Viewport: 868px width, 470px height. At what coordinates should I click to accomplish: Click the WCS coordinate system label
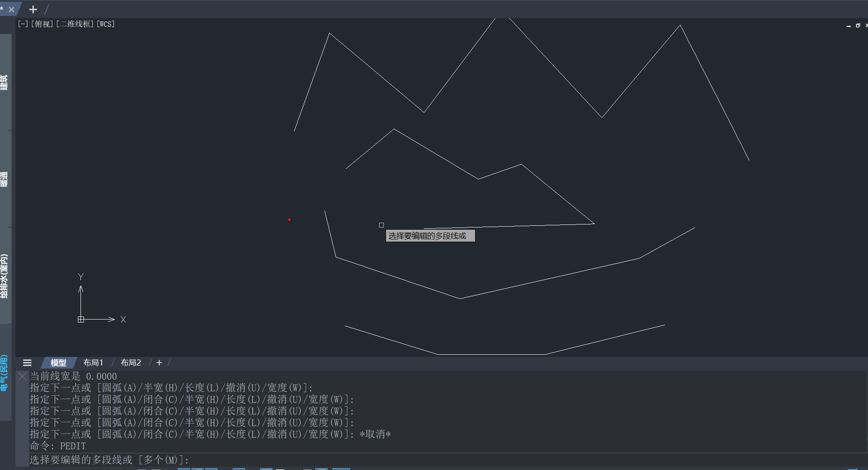coord(106,24)
